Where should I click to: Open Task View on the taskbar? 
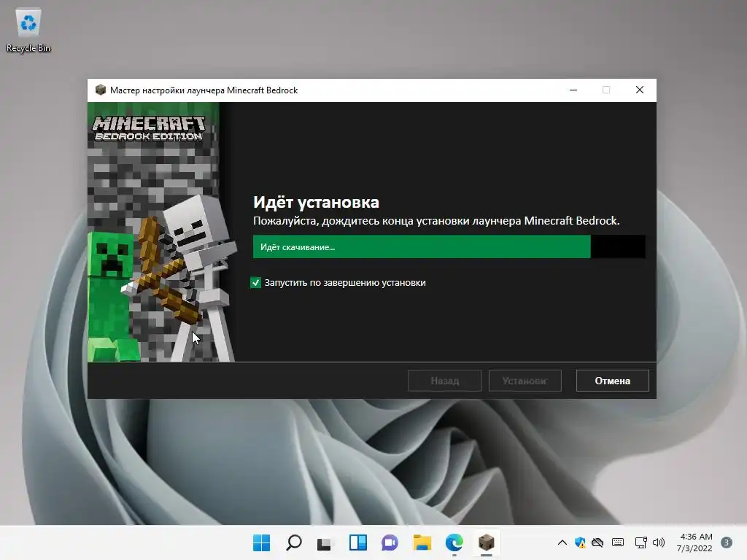click(325, 542)
